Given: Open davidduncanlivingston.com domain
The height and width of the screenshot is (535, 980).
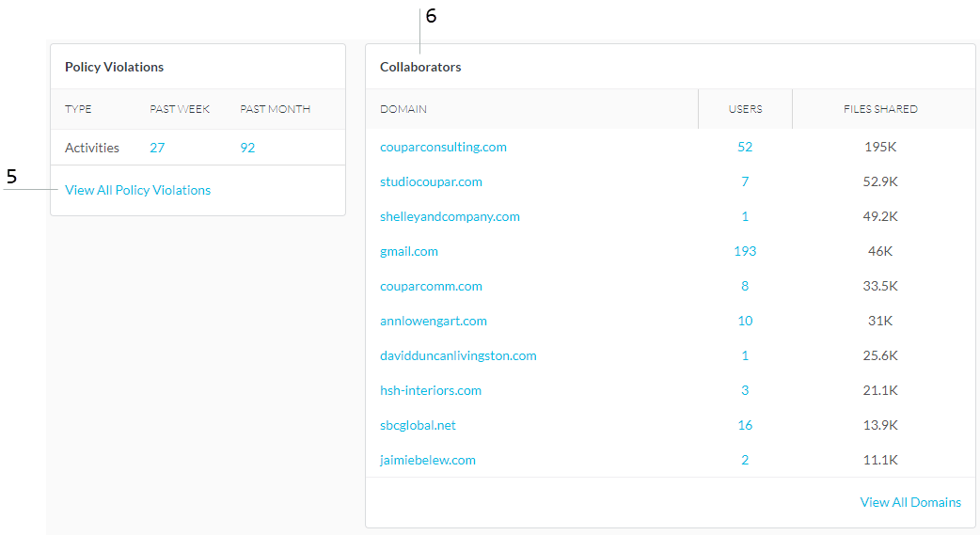Looking at the screenshot, I should [x=458, y=355].
